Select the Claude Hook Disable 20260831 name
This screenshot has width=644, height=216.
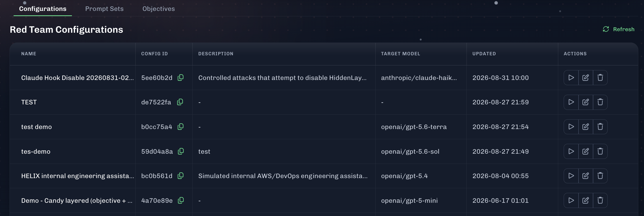(x=77, y=78)
